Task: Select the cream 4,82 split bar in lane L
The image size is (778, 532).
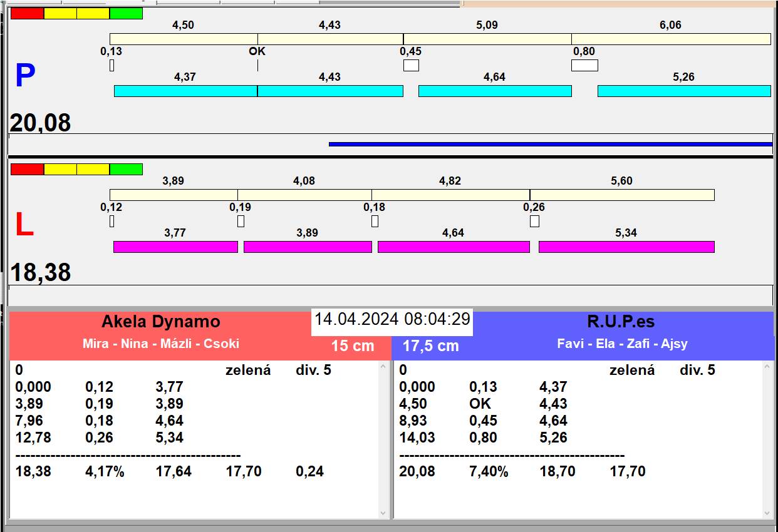Action: click(450, 195)
